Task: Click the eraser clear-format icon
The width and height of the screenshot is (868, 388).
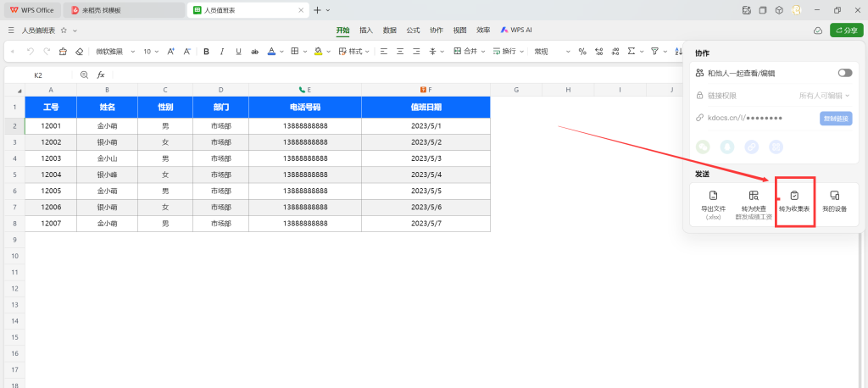Action: (80, 52)
